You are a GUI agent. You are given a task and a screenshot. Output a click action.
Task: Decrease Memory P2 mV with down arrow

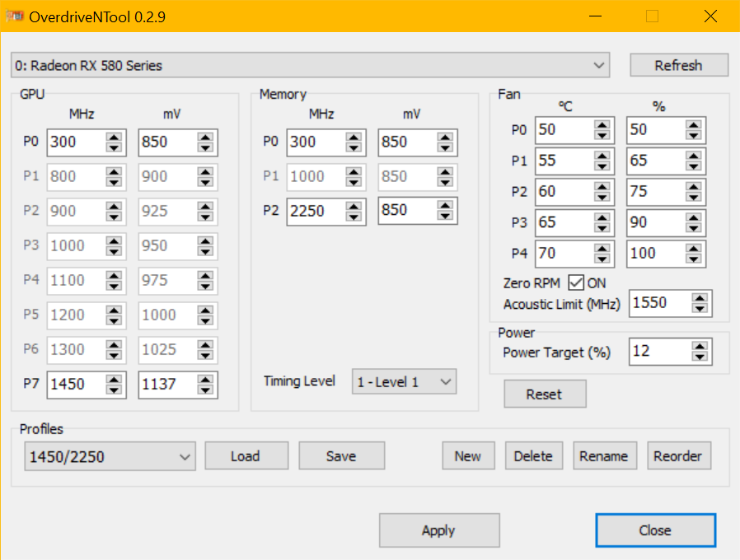click(x=445, y=216)
